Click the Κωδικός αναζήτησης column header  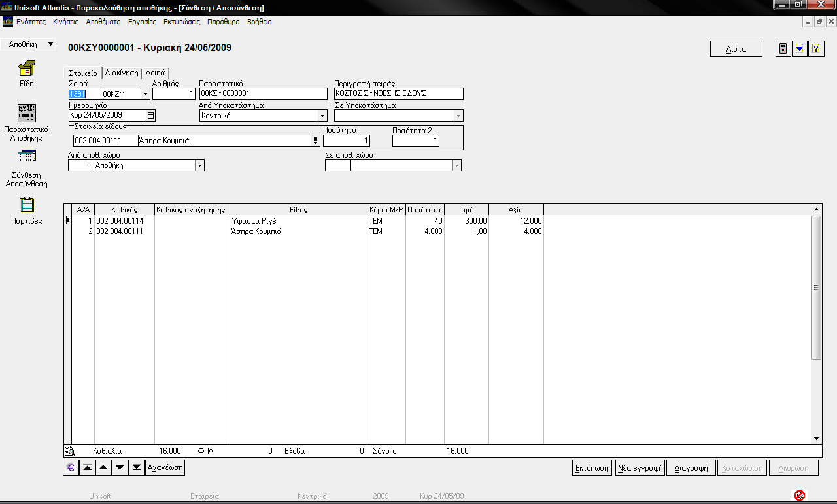pyautogui.click(x=192, y=210)
